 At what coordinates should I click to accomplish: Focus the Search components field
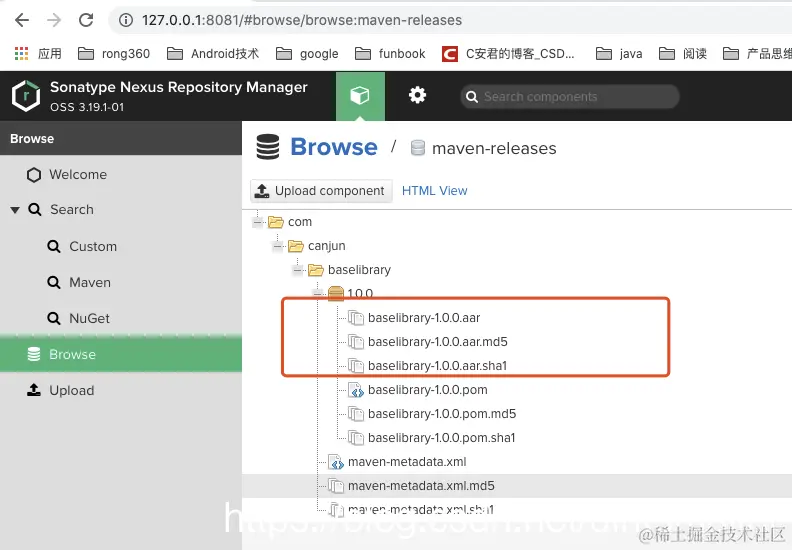[x=570, y=96]
